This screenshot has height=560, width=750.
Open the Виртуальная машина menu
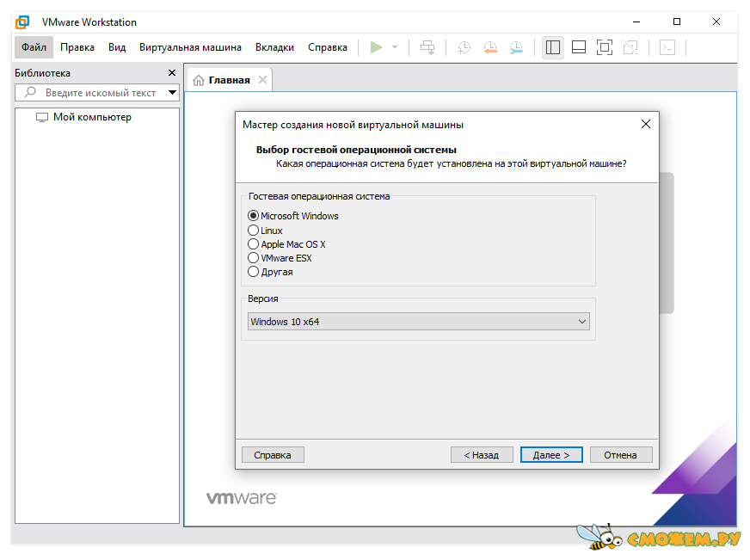(190, 47)
